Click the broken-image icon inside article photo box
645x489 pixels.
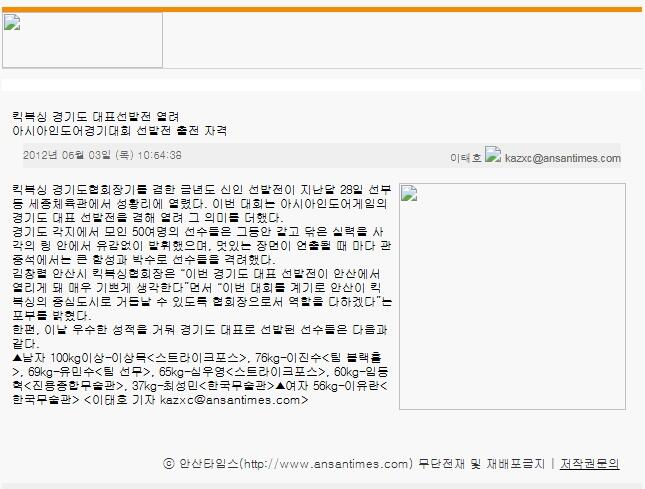coord(408,194)
